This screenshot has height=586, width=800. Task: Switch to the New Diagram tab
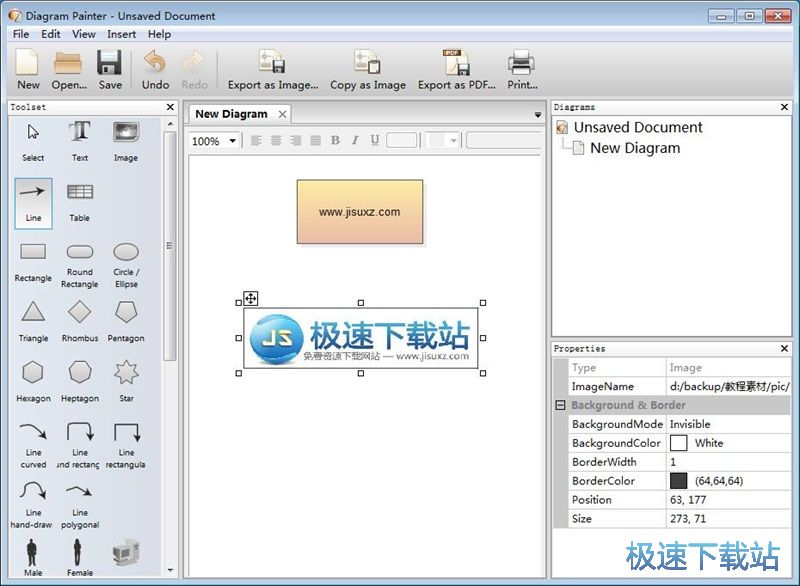[x=231, y=114]
